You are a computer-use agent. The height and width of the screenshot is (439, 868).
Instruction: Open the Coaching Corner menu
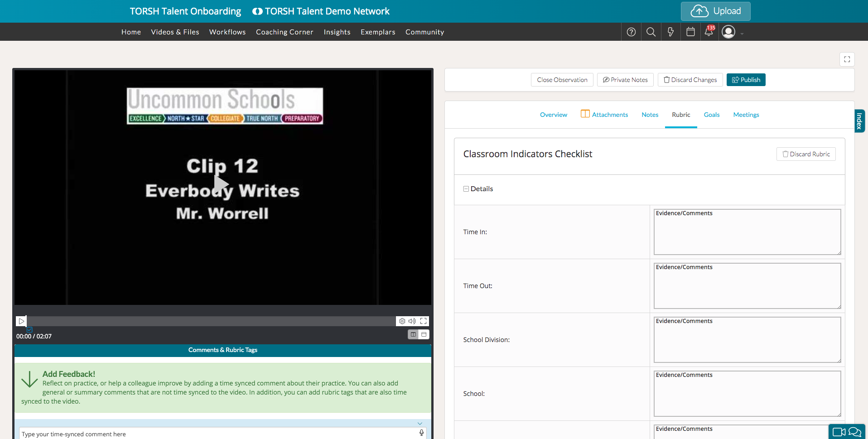coord(285,32)
